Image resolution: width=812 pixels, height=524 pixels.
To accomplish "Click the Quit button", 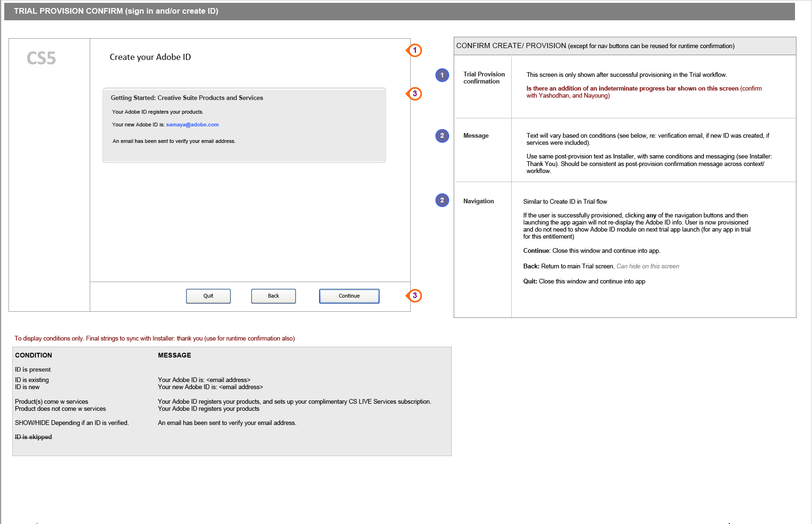I will 208,296.
